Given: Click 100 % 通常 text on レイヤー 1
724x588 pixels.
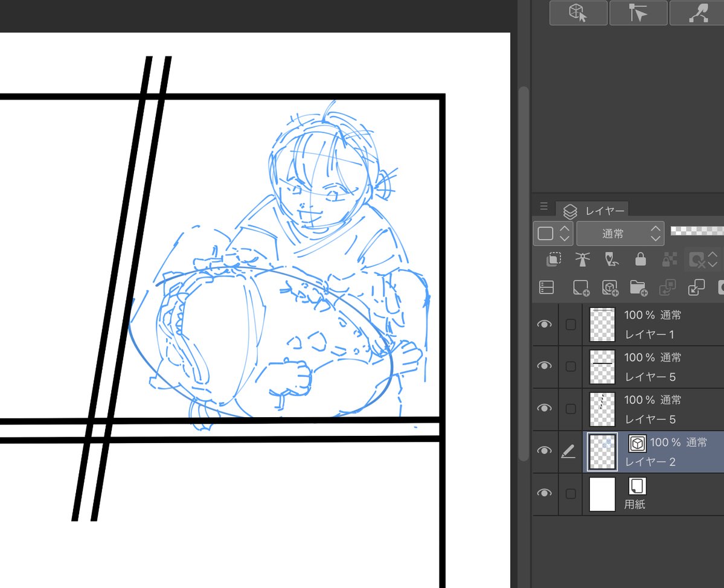Looking at the screenshot, I should [x=652, y=315].
